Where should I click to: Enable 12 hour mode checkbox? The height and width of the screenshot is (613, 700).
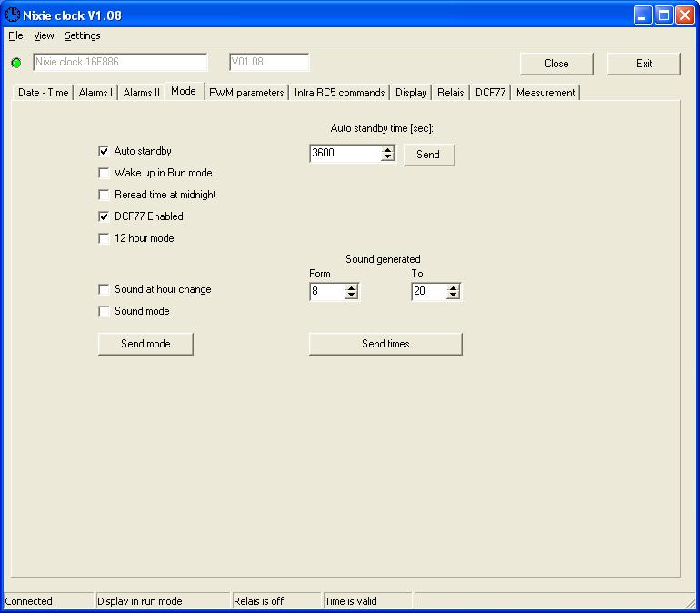coord(104,238)
